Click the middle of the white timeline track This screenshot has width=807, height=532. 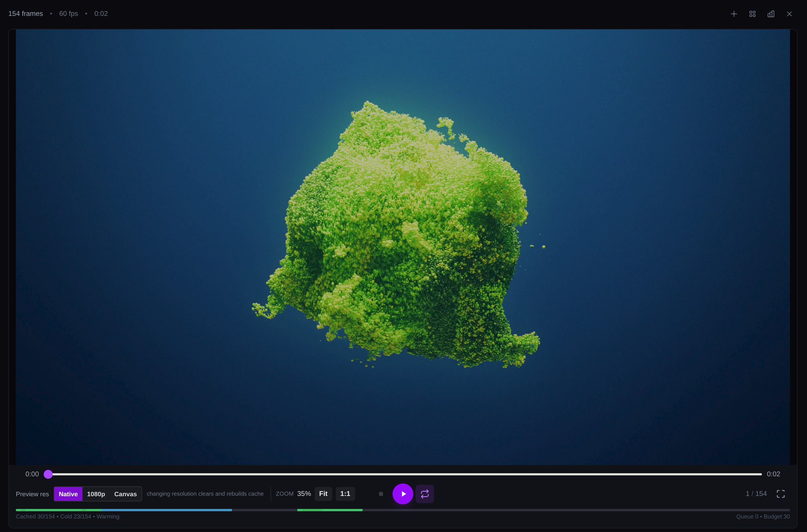coord(405,474)
